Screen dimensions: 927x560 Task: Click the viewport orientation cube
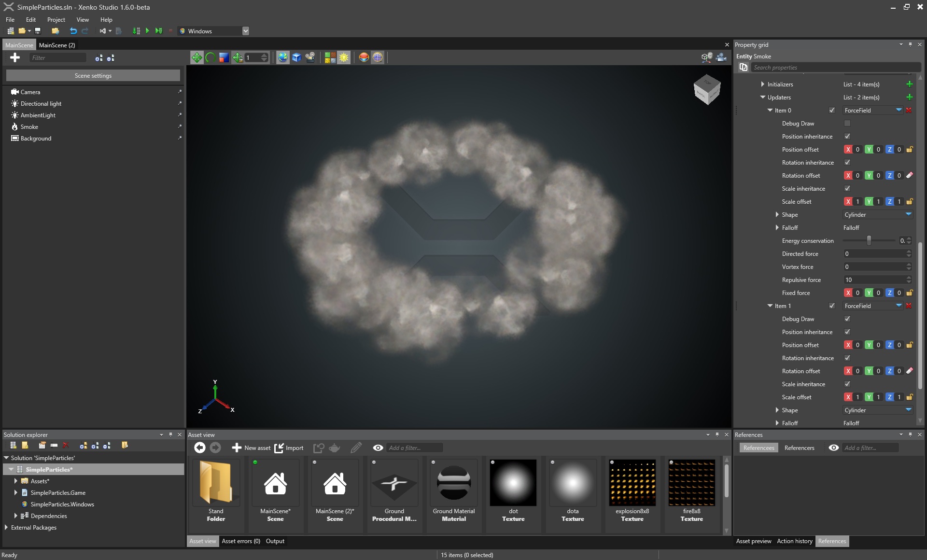coord(707,89)
